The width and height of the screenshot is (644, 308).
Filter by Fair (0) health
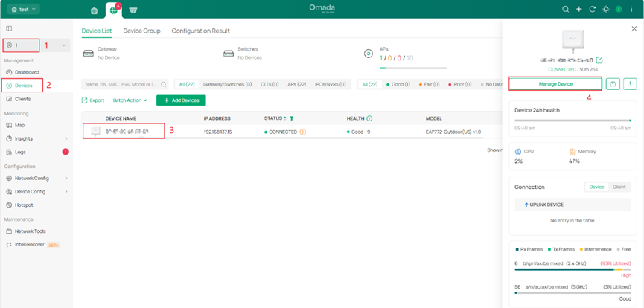click(x=429, y=84)
